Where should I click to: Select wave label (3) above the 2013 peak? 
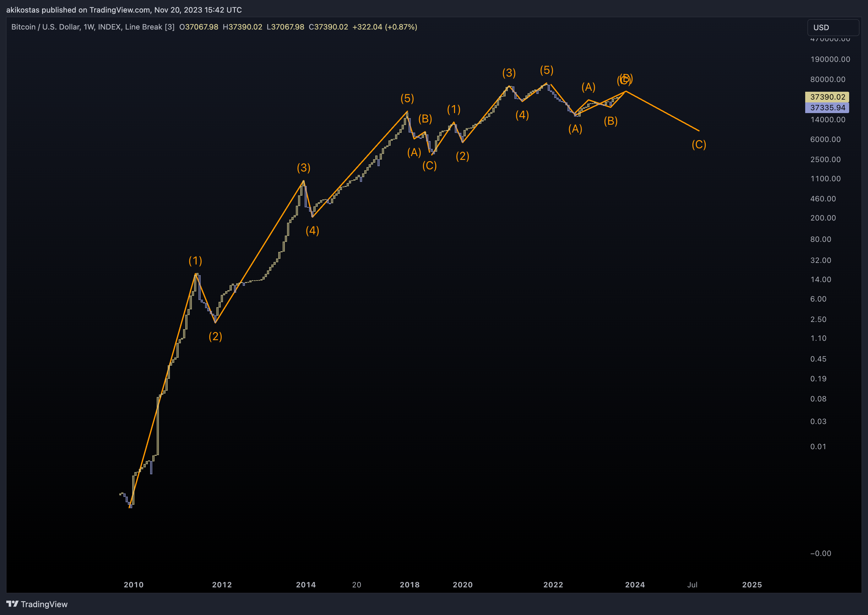(x=304, y=168)
